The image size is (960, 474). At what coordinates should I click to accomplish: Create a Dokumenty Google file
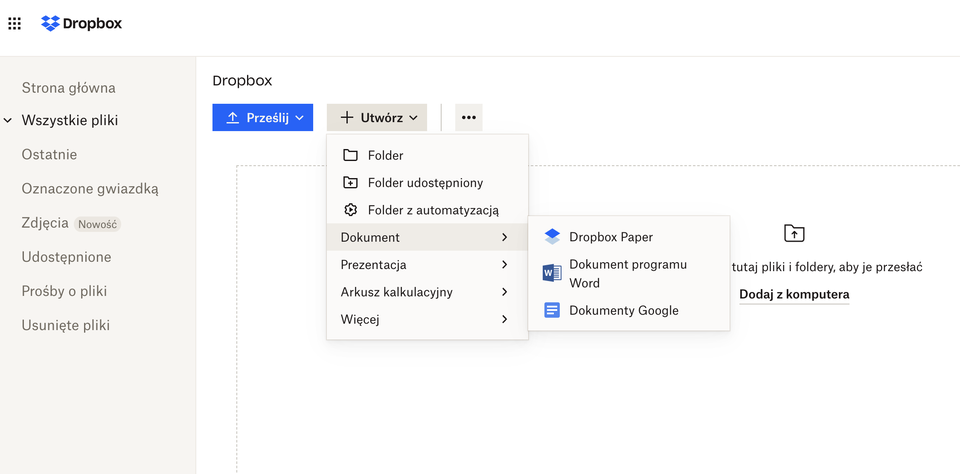point(629,310)
